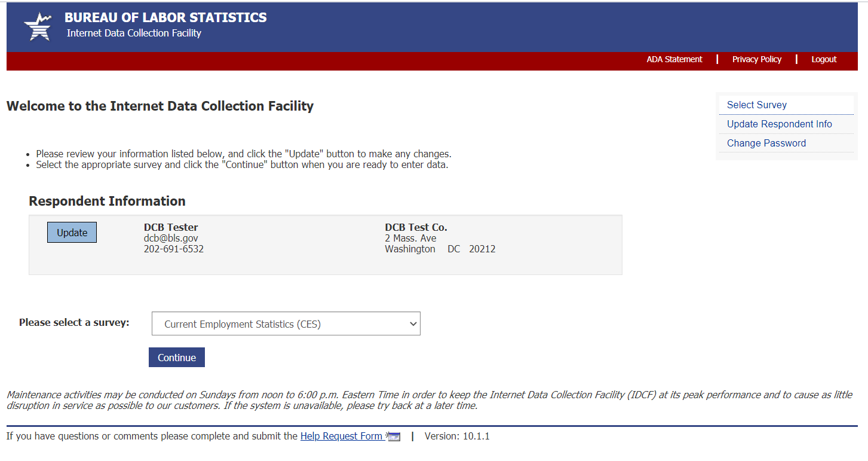
Task: Click the Version 10.1.1 text in footer
Action: click(x=456, y=436)
